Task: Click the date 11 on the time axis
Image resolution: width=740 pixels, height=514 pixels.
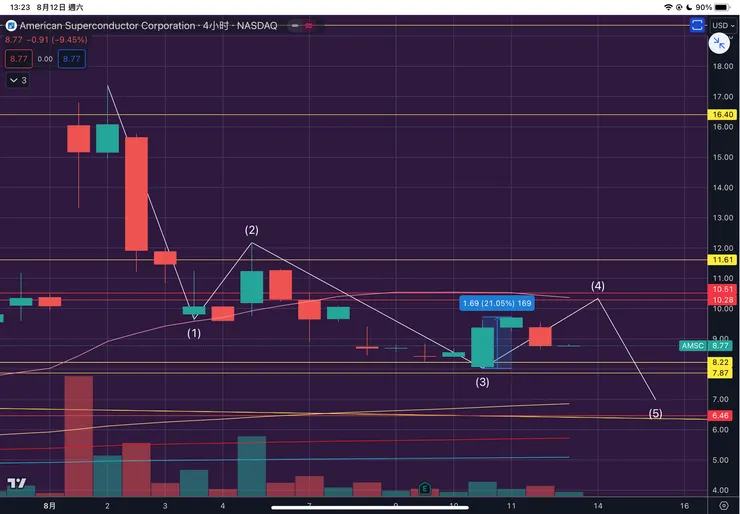Action: tap(512, 506)
